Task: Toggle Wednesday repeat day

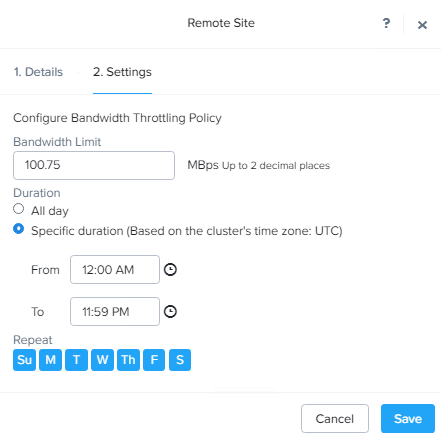Action: pyautogui.click(x=102, y=360)
